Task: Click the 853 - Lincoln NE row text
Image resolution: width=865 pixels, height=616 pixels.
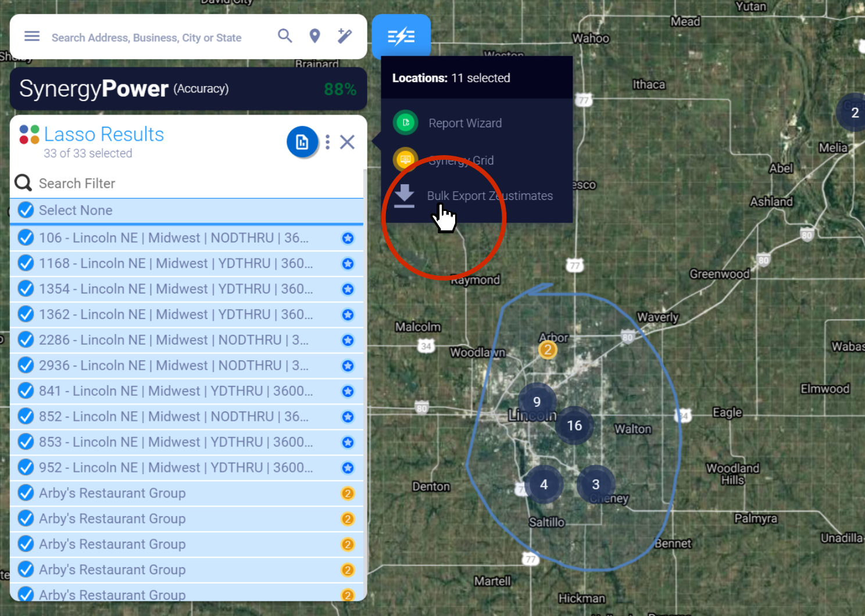Action: point(176,442)
